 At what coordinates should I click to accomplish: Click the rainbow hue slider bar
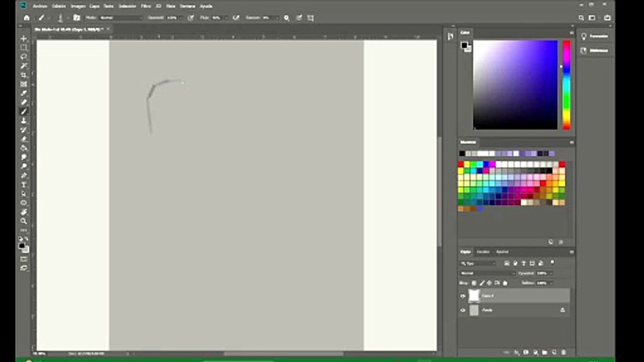pos(567,84)
